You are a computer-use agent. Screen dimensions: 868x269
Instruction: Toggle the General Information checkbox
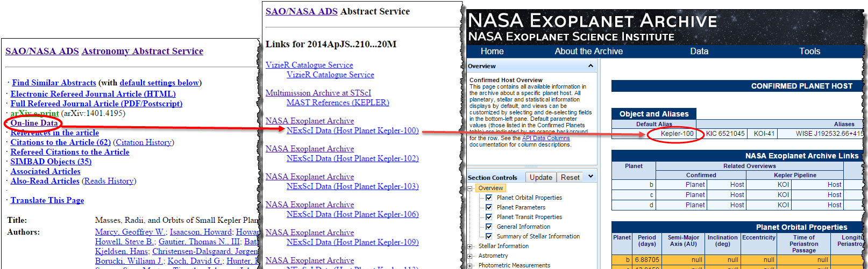click(x=489, y=227)
